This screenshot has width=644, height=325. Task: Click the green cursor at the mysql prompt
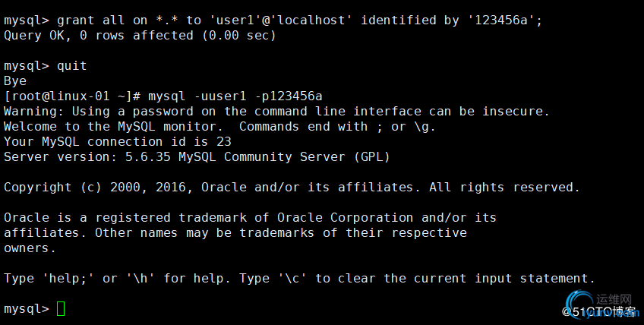click(x=61, y=309)
